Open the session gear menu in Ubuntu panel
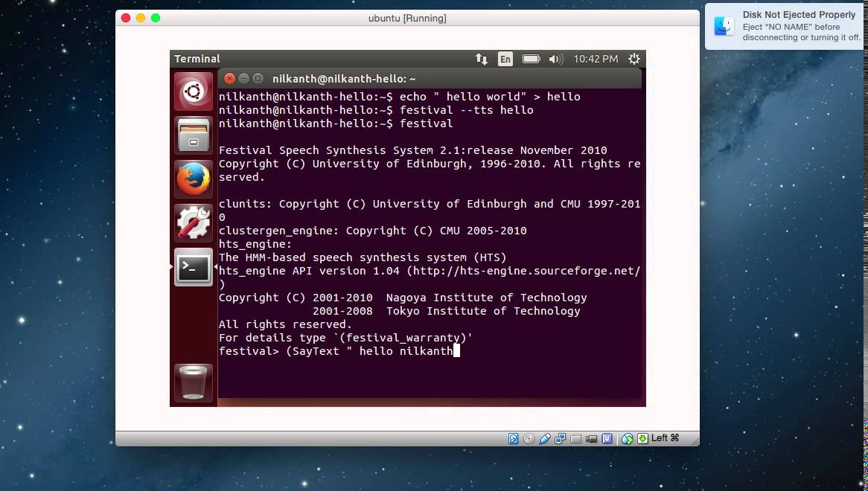The image size is (868, 491). click(634, 59)
